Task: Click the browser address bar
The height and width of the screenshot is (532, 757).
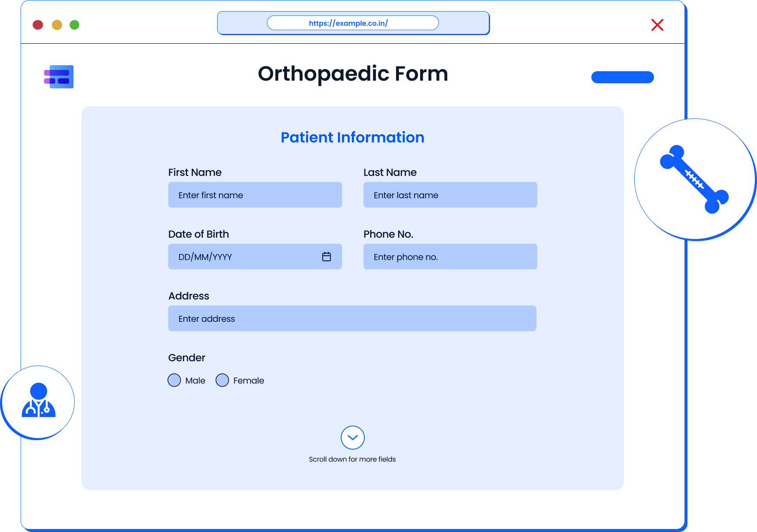Action: [353, 23]
